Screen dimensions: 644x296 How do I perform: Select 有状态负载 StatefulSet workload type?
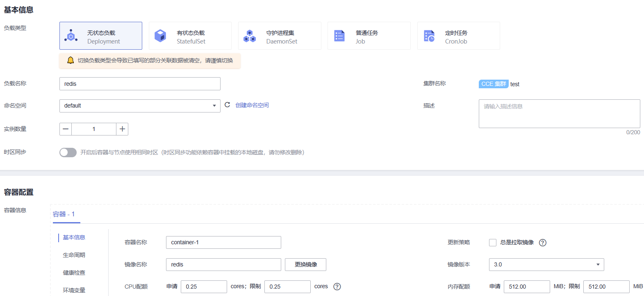point(190,36)
